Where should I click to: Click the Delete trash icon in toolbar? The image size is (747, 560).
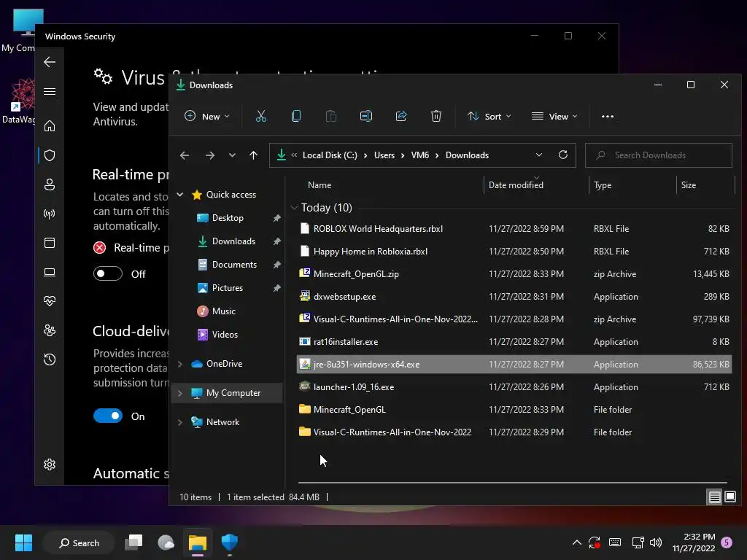[x=436, y=116]
